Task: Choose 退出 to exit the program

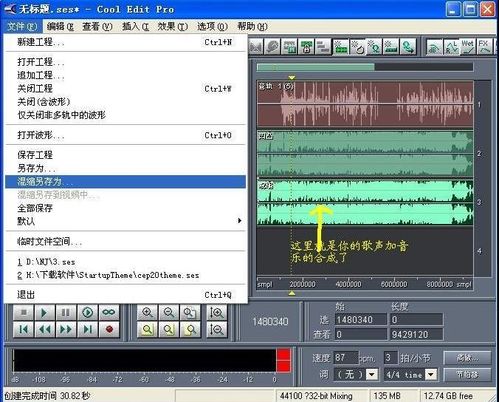Action: pyautogui.click(x=125, y=295)
